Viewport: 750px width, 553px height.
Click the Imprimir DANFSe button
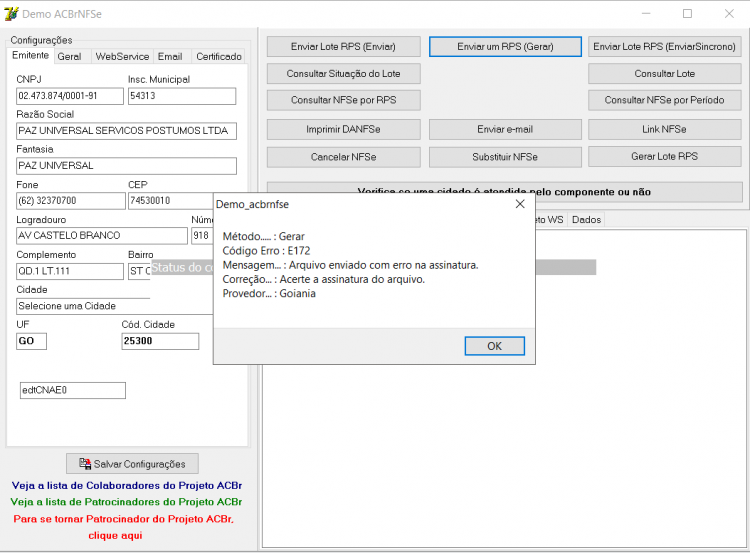pos(343,129)
